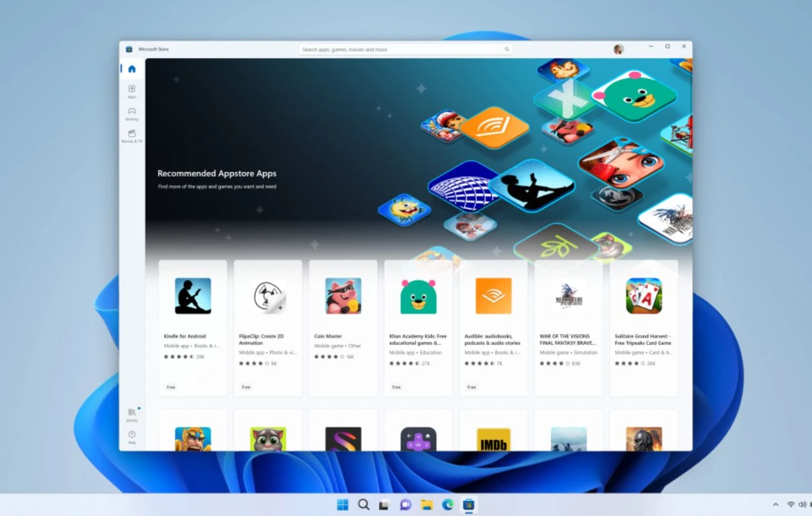The image size is (812, 516).
Task: Click the FlipaClip animation app icon
Action: coord(267,297)
